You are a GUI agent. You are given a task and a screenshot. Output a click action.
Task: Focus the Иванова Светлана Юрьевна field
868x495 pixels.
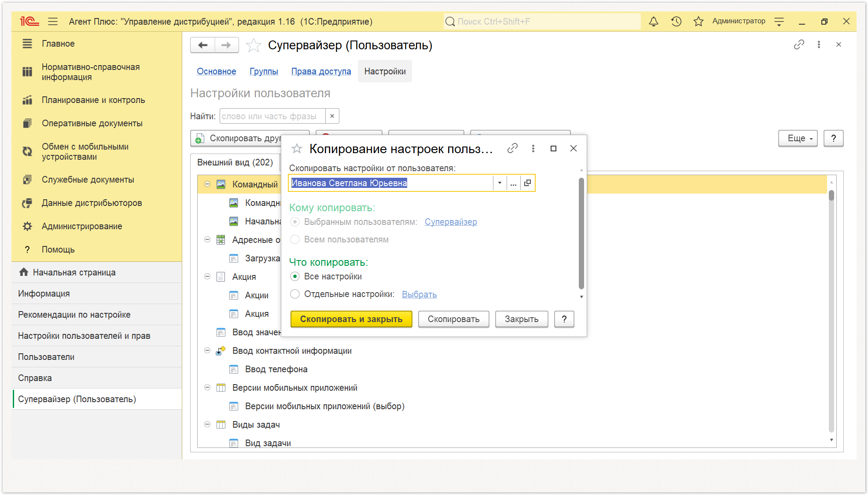(391, 183)
